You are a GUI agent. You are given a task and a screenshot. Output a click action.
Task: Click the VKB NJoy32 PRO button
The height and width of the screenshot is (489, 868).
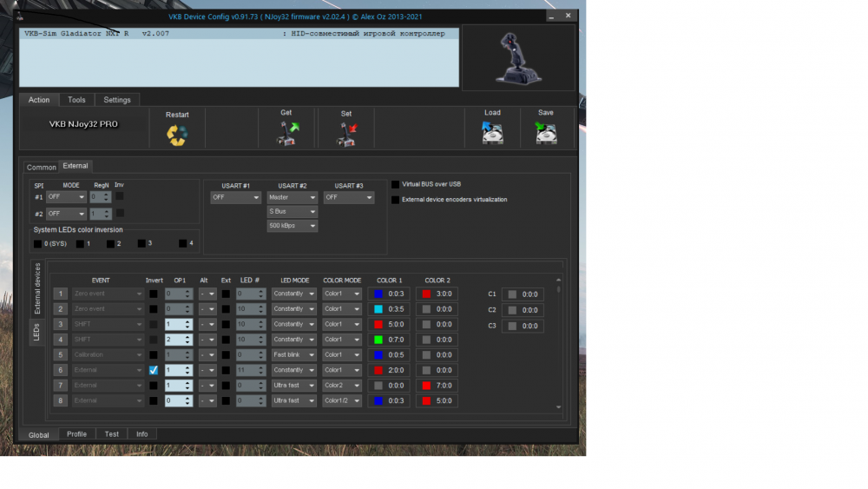coord(83,124)
